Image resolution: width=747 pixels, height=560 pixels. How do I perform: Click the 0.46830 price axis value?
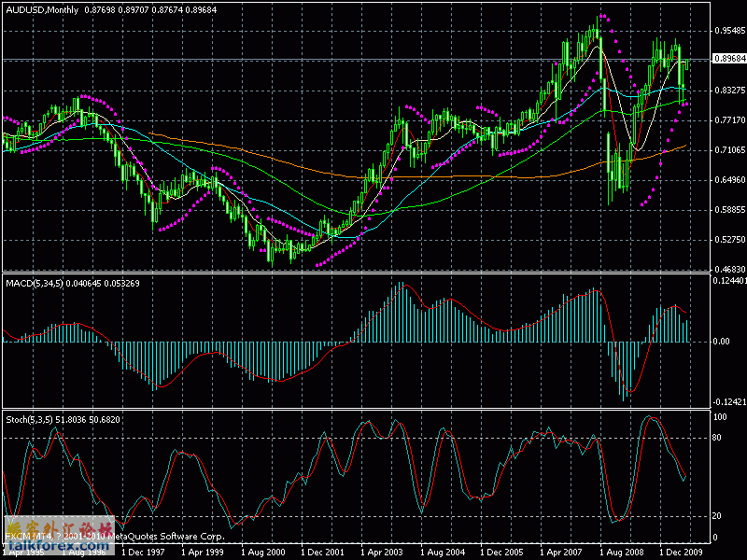pyautogui.click(x=730, y=269)
